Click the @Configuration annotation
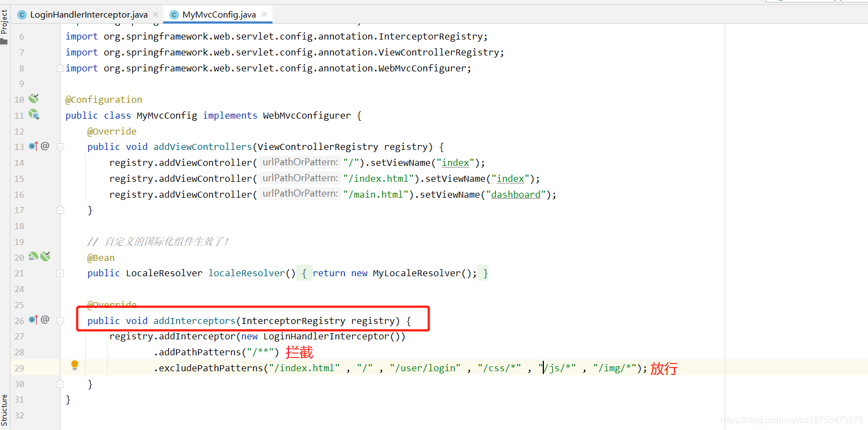868x430 pixels. [104, 99]
